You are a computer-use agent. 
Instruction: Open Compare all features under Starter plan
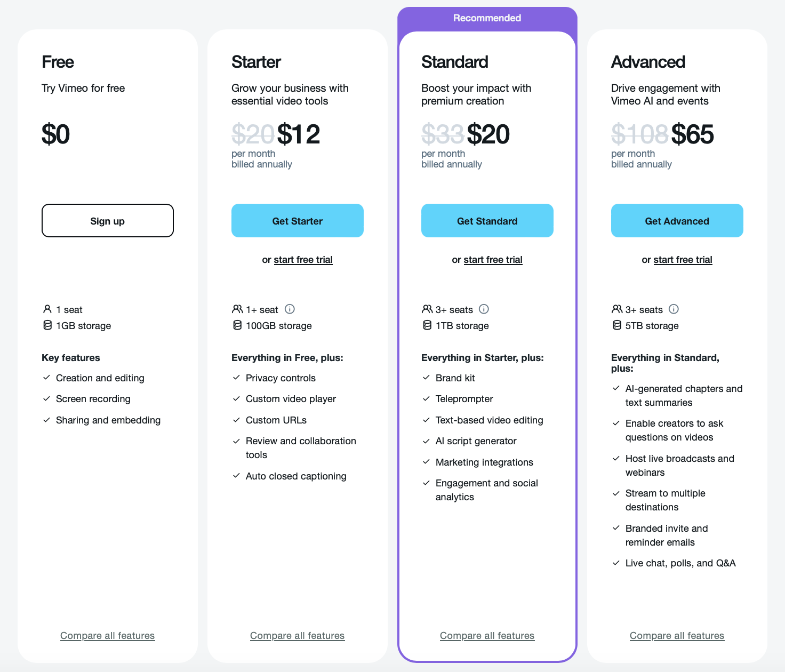297,636
